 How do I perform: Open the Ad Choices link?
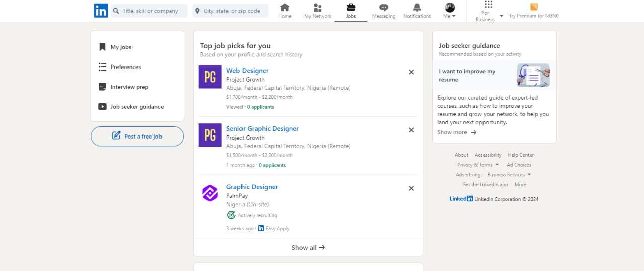(x=519, y=165)
